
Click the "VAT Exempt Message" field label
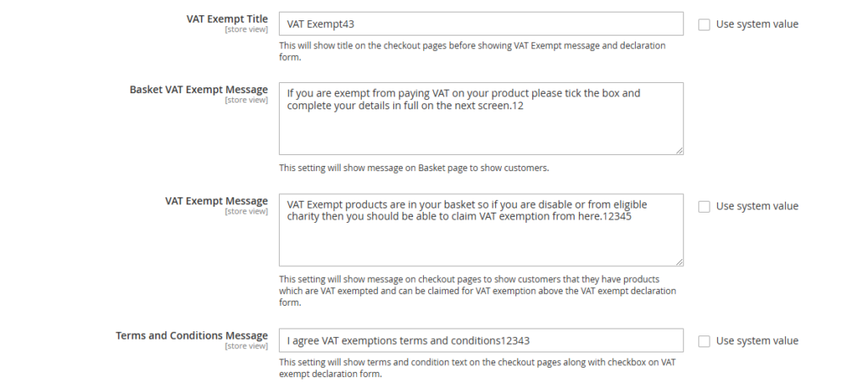click(216, 201)
